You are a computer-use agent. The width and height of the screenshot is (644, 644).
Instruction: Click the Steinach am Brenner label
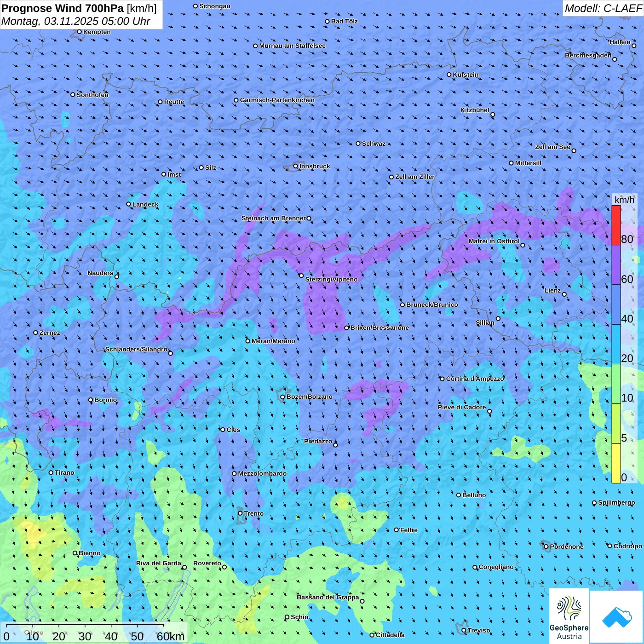pyautogui.click(x=274, y=218)
